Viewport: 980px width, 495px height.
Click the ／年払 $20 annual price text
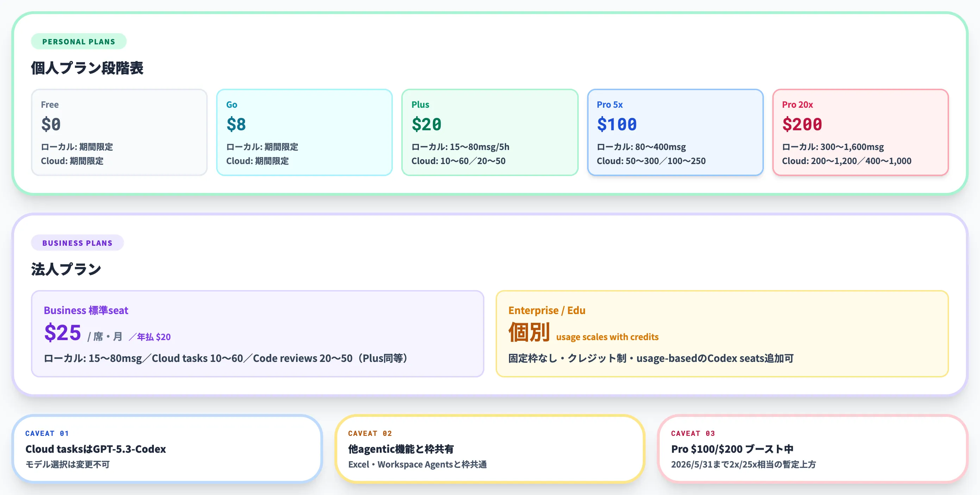point(150,337)
